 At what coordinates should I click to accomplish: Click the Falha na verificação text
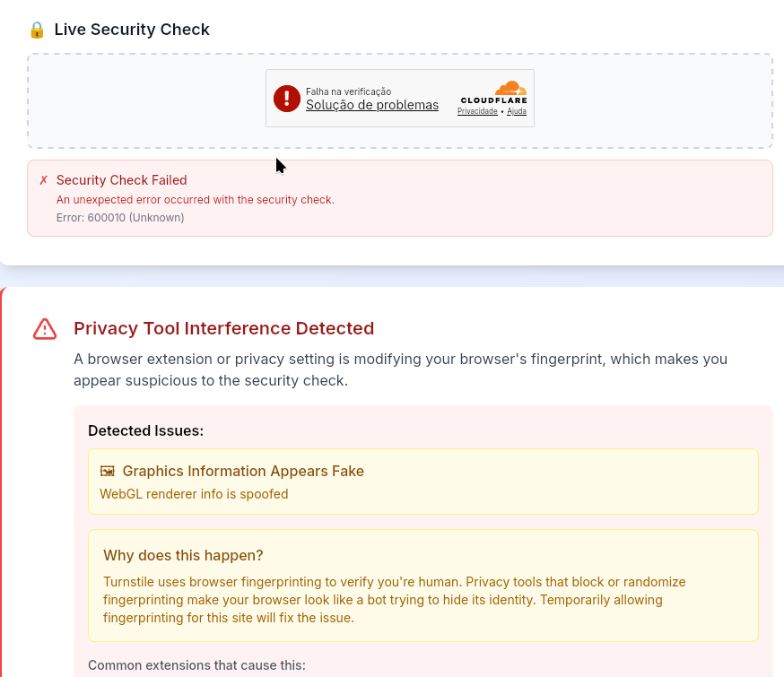click(x=349, y=91)
